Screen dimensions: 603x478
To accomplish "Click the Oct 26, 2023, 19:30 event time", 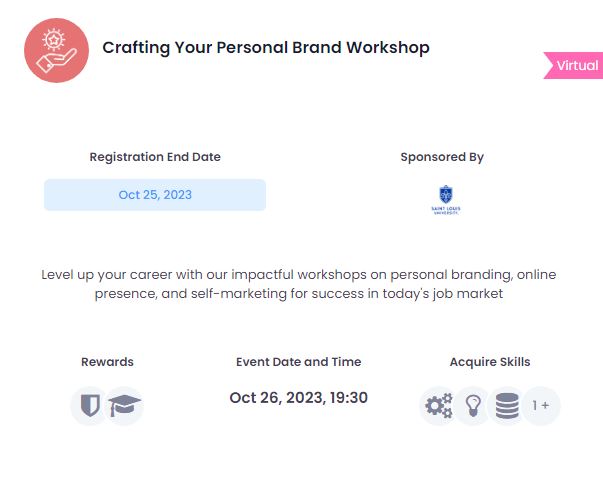I will pos(298,398).
